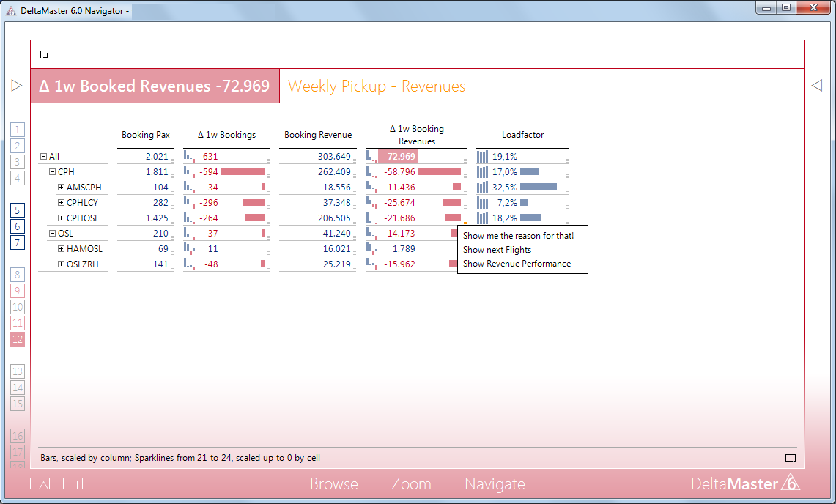
Task: Select the highlighted page 12
Action: [x=18, y=339]
